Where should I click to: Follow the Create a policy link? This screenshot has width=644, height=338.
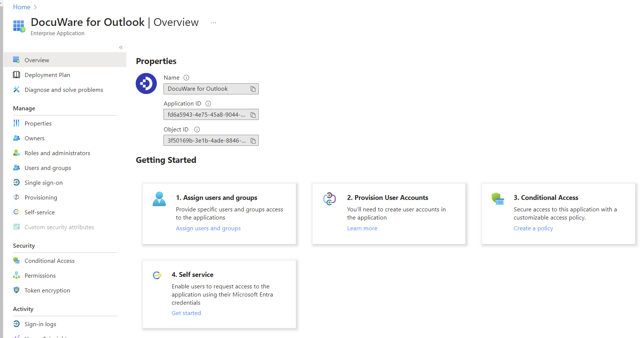pos(533,228)
